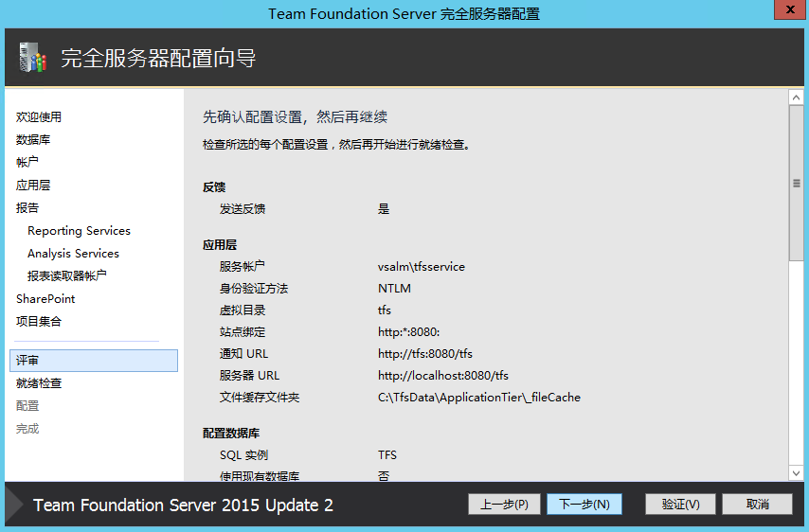Click the 发送反馈 label
Screen dimensions: 809x532
coord(242,209)
